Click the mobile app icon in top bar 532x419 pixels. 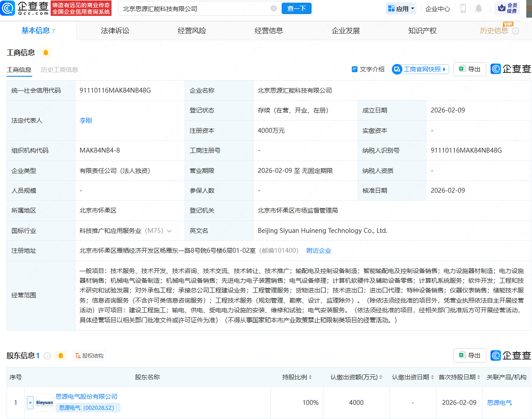pos(463,8)
